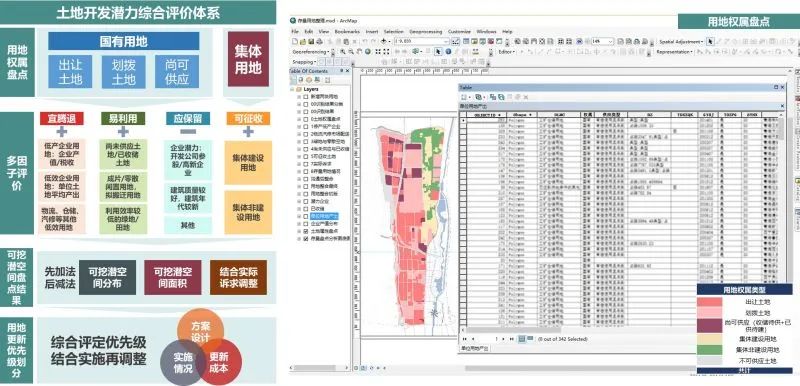Toggle the 已收储 layer checkbox

pos(306,209)
